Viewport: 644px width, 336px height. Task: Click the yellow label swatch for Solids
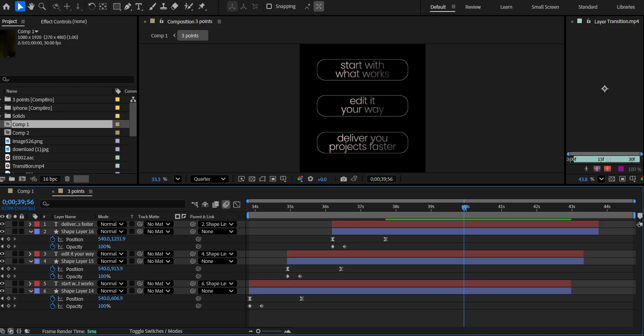pyautogui.click(x=117, y=116)
